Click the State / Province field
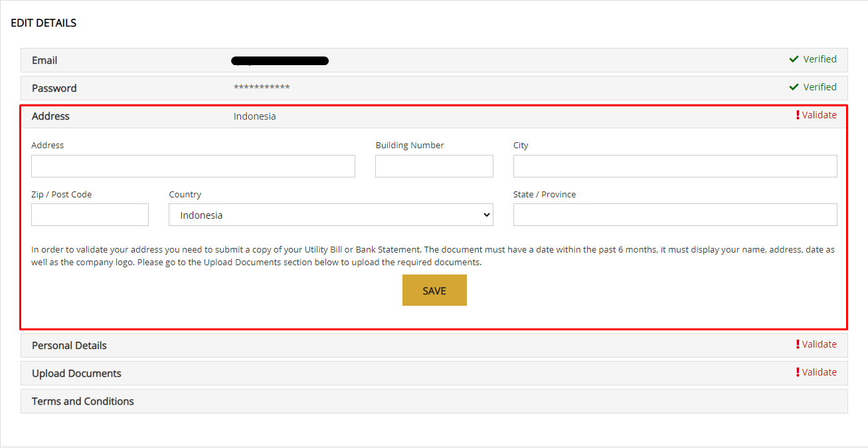This screenshot has height=448, width=868. pos(675,214)
